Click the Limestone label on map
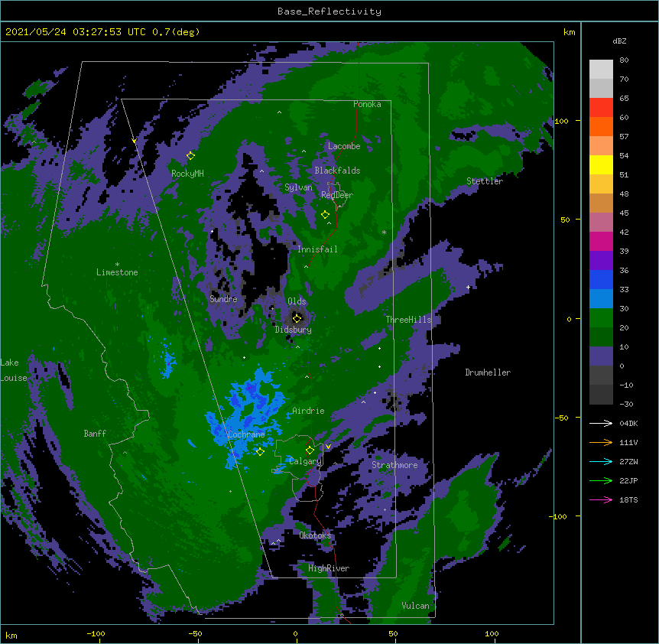 [117, 272]
